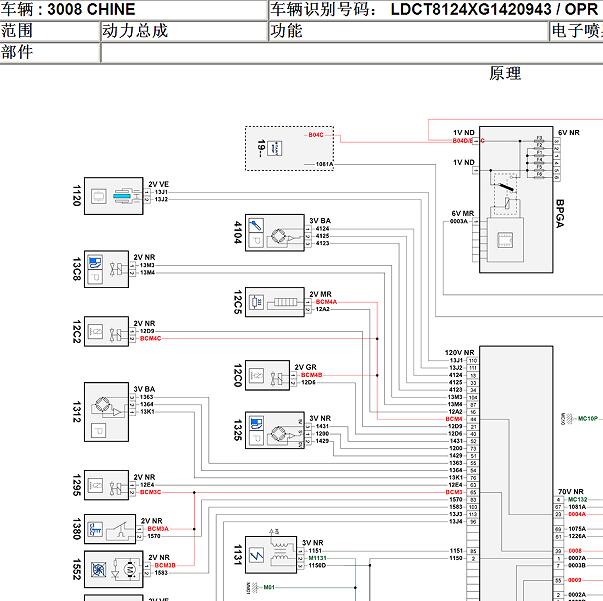Select the red BCM4A wire label
The width and height of the screenshot is (603, 601).
(x=326, y=302)
